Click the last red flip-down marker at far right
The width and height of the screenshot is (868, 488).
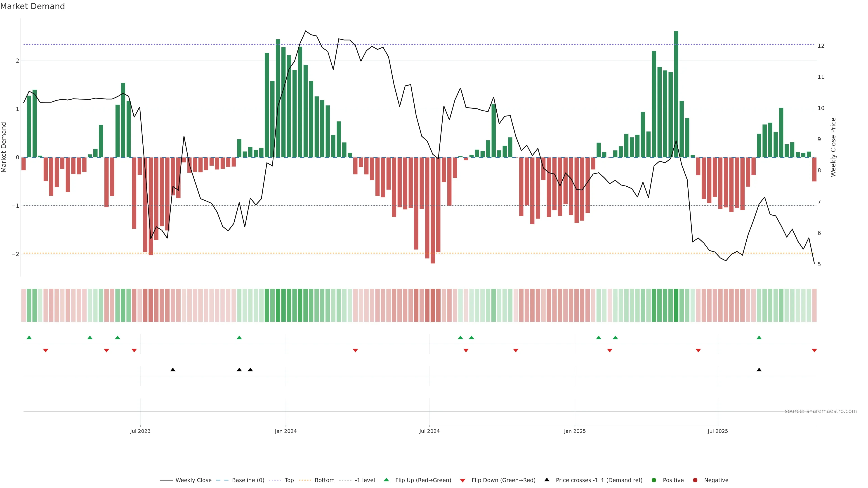point(814,351)
